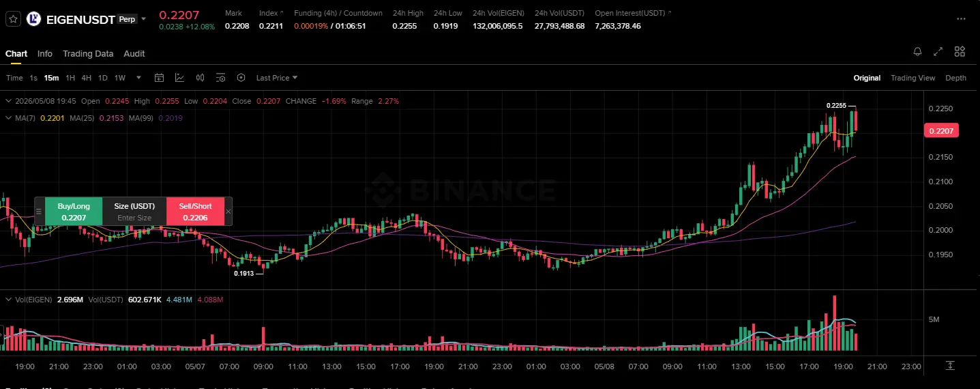Click the Mark price 0.2208
980x389 pixels.
point(237,26)
